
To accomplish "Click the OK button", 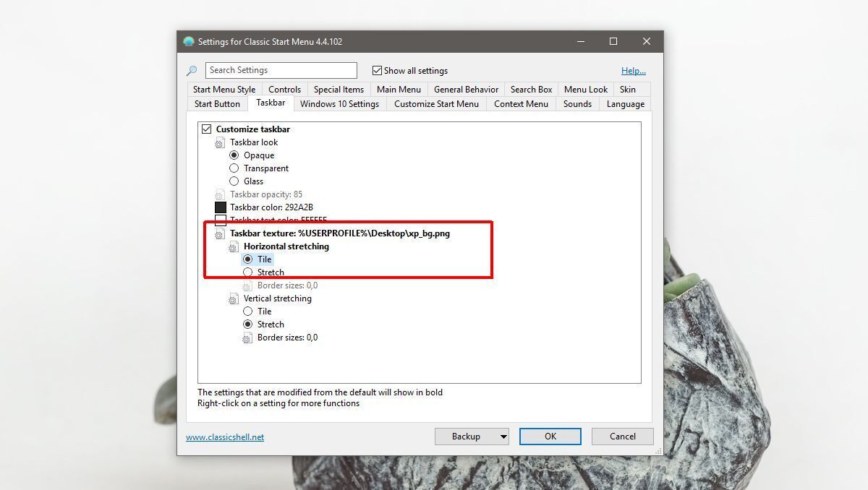I will (x=550, y=437).
